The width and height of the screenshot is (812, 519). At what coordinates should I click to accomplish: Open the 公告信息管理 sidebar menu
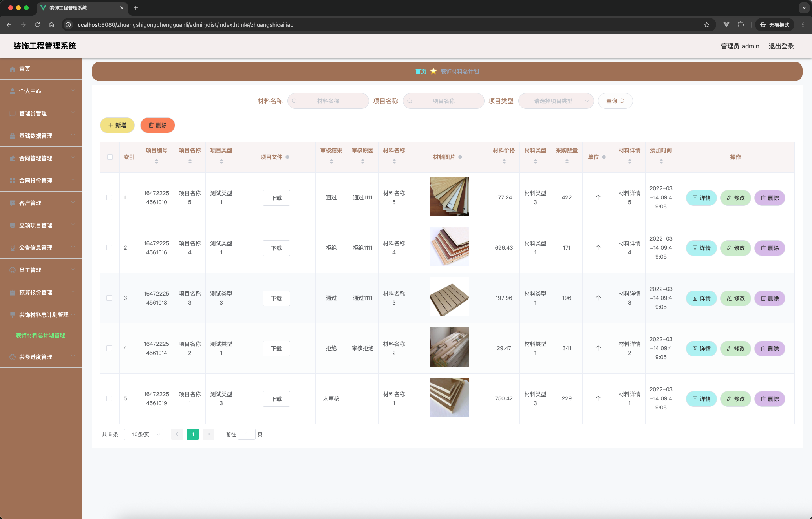point(41,248)
